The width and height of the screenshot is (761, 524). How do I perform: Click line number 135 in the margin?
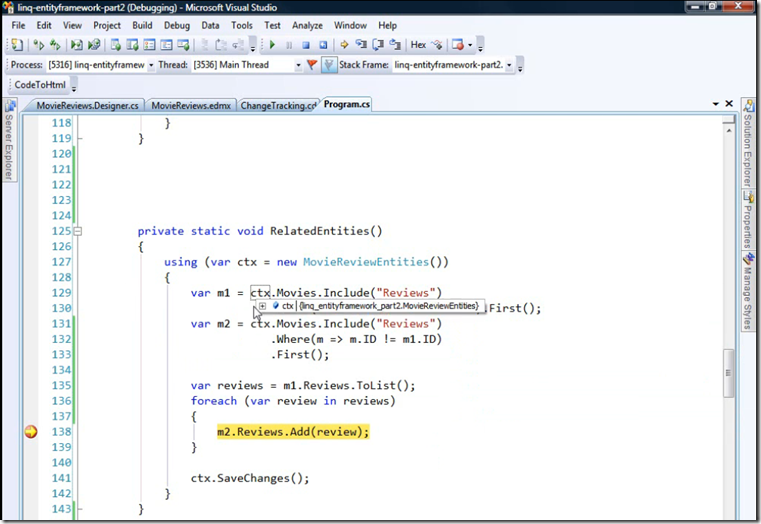(x=62, y=385)
